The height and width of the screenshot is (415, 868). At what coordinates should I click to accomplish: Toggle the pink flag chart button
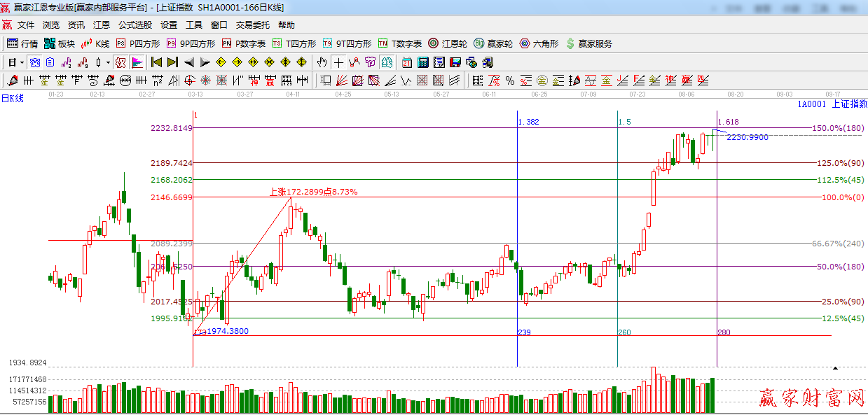point(137,62)
